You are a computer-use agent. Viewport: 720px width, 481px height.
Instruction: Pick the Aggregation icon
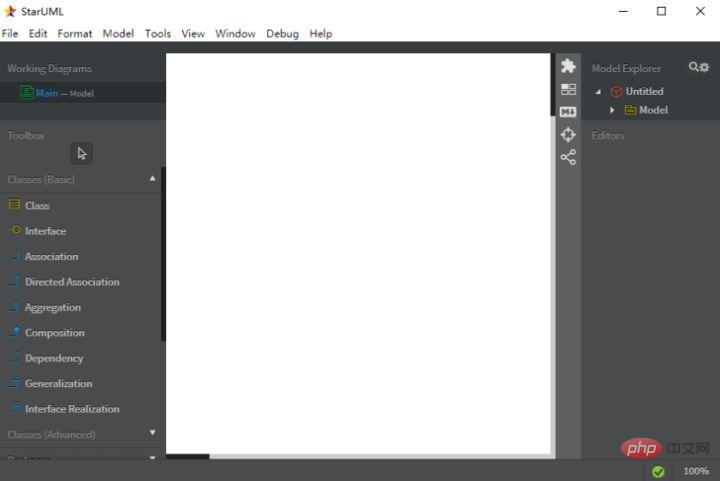point(15,306)
